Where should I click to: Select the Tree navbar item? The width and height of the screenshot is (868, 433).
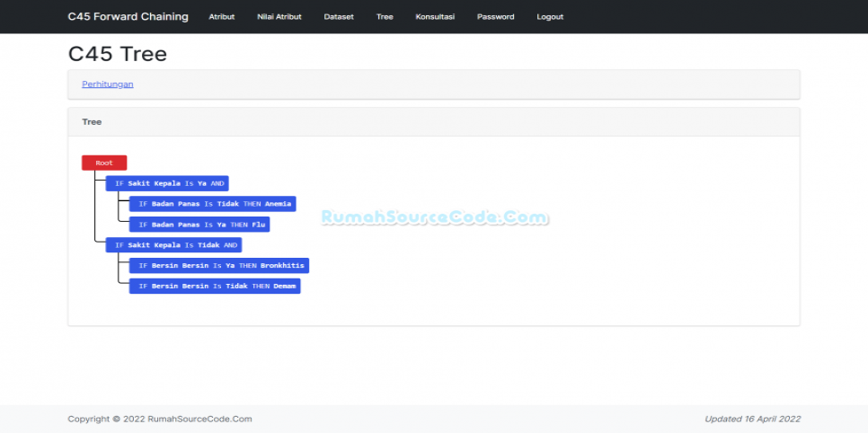pyautogui.click(x=385, y=17)
